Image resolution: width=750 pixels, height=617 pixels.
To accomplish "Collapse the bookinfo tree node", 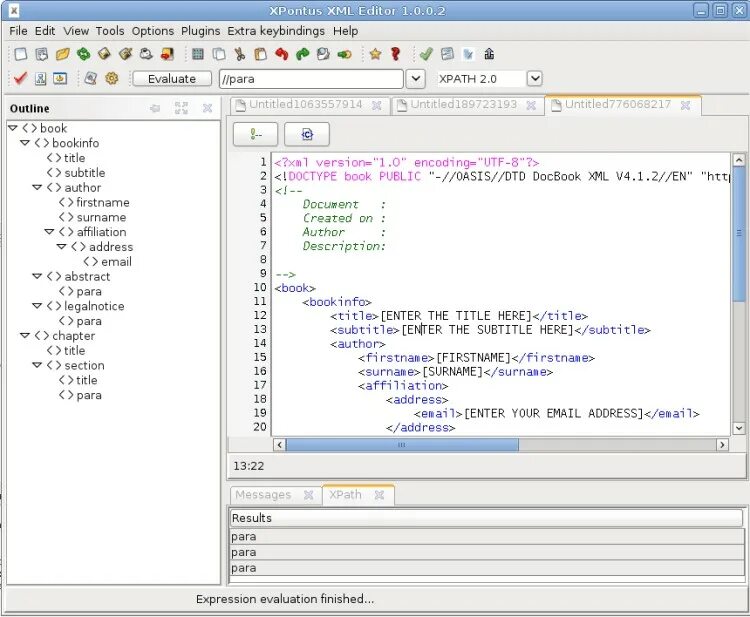I will point(25,143).
